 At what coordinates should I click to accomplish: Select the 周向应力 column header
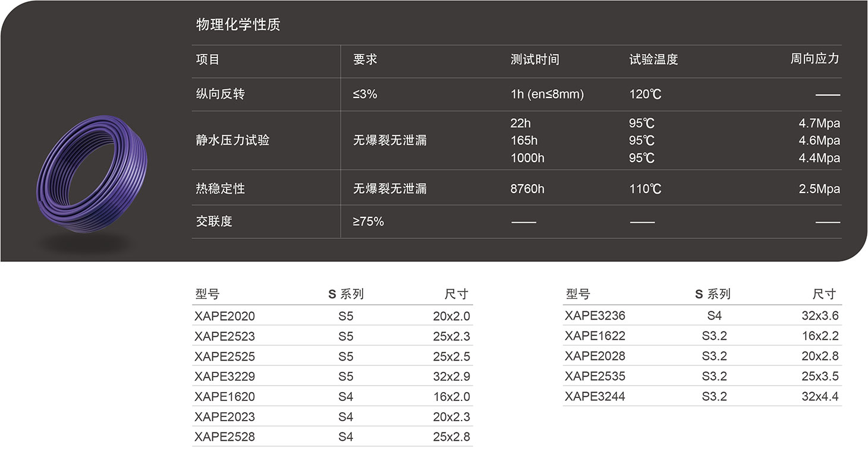pos(815,59)
